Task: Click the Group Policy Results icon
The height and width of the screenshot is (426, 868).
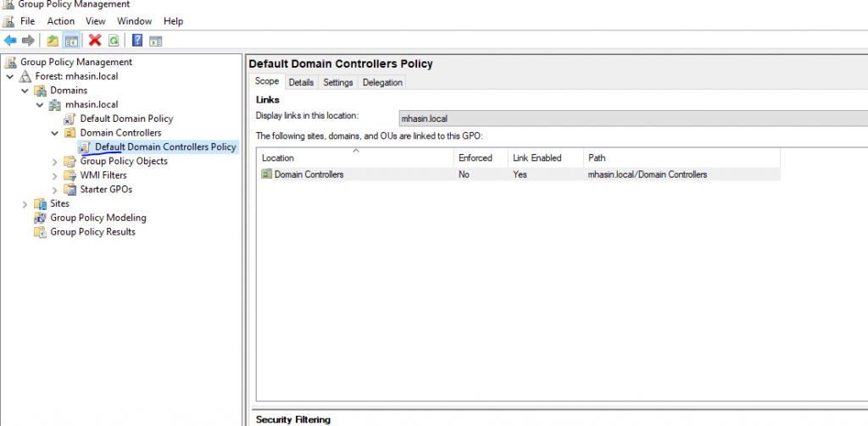Action: pyautogui.click(x=41, y=232)
